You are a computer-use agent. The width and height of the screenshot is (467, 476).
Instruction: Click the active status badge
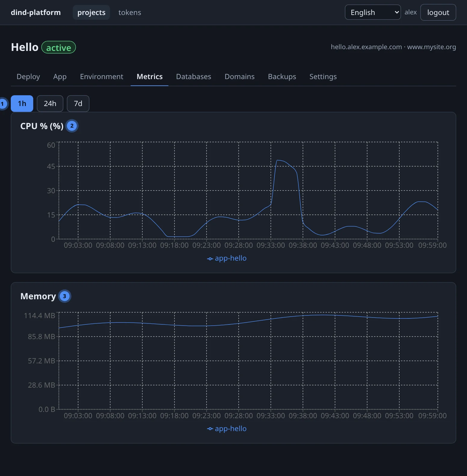coord(58,47)
